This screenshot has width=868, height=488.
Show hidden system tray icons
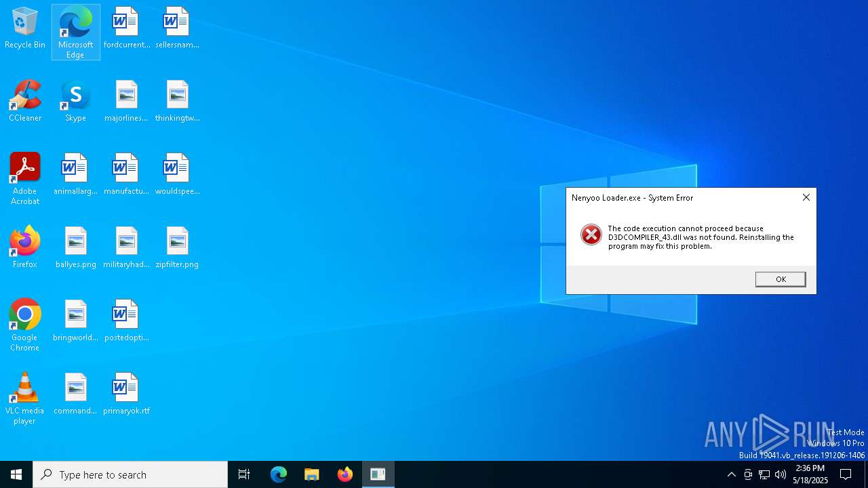click(731, 474)
